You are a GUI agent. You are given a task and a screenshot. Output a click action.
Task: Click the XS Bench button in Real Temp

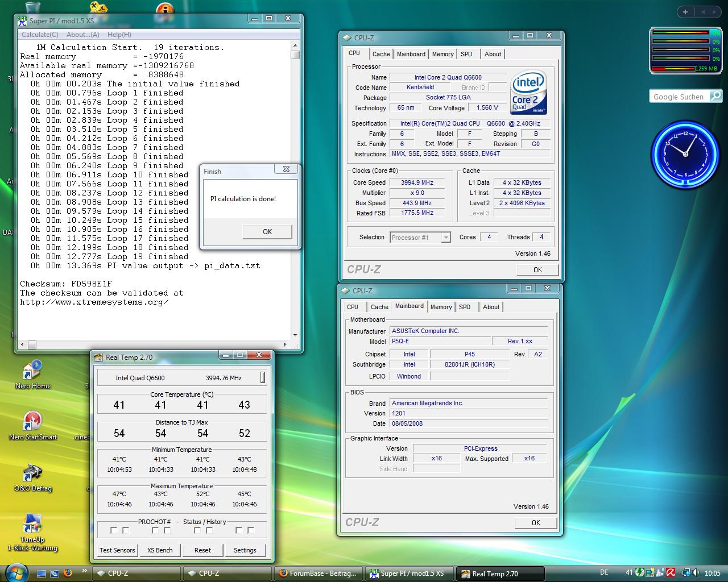(x=160, y=550)
